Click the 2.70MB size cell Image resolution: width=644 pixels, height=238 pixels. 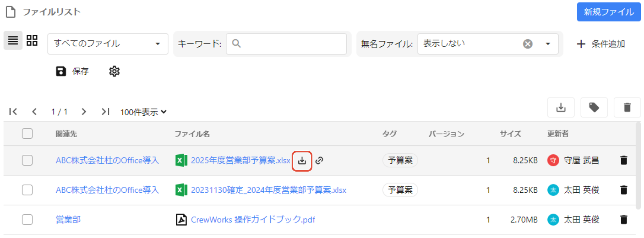pyautogui.click(x=524, y=220)
